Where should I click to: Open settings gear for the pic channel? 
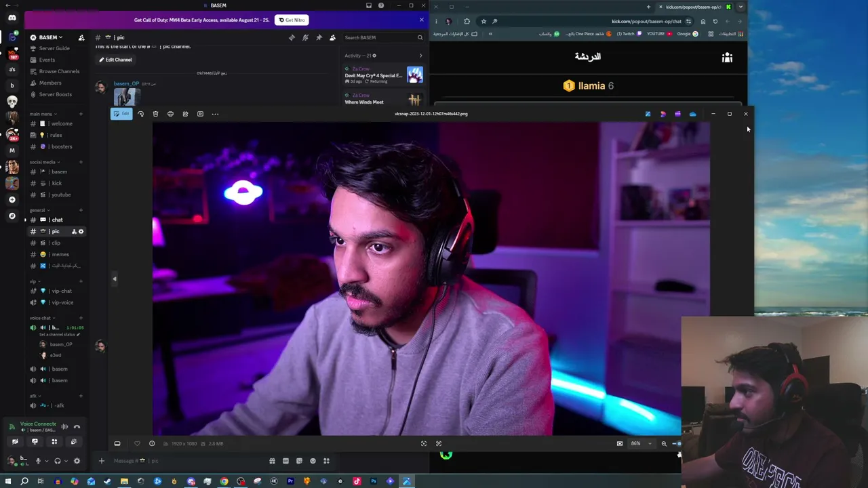[81, 232]
